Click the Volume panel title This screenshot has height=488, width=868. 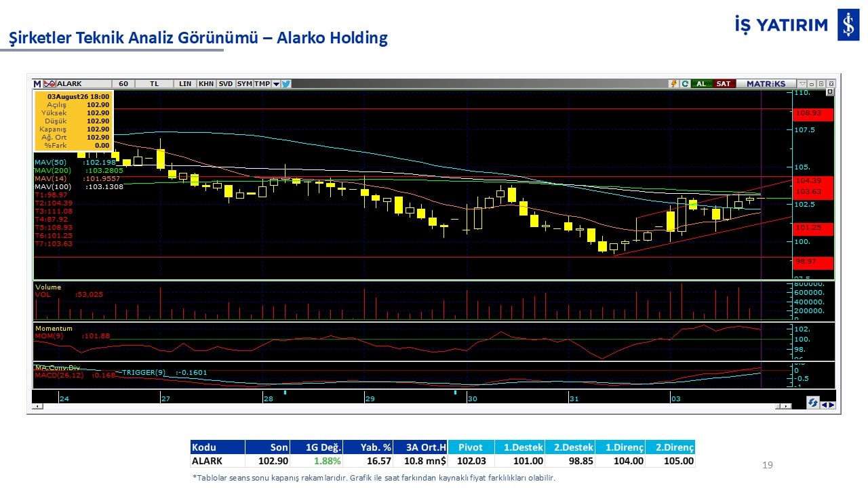(x=48, y=287)
